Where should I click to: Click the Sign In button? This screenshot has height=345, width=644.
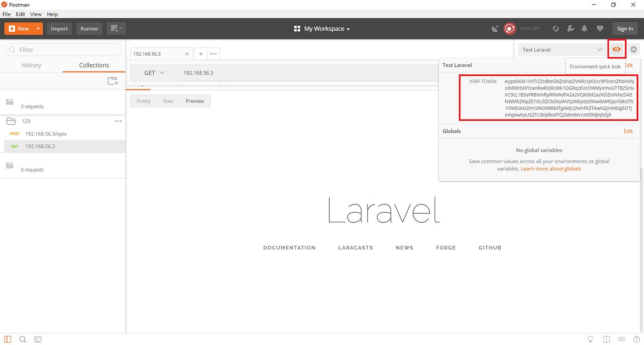[625, 28]
